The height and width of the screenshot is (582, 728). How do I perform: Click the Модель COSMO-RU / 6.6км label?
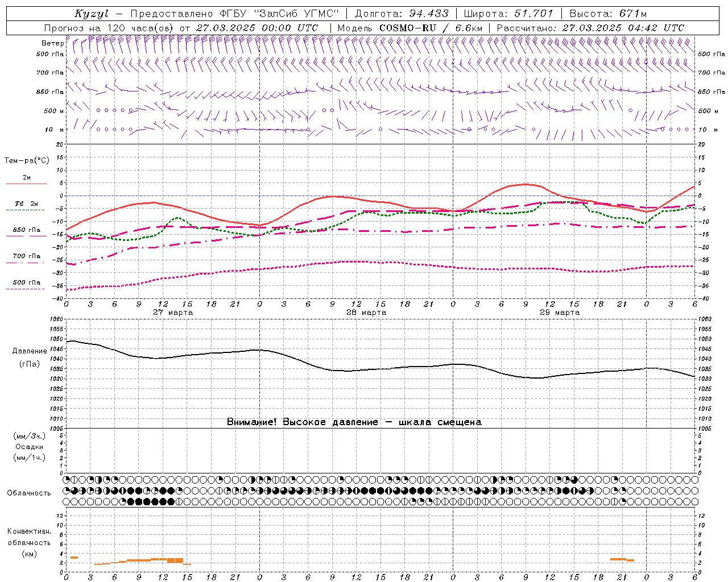tap(409, 28)
